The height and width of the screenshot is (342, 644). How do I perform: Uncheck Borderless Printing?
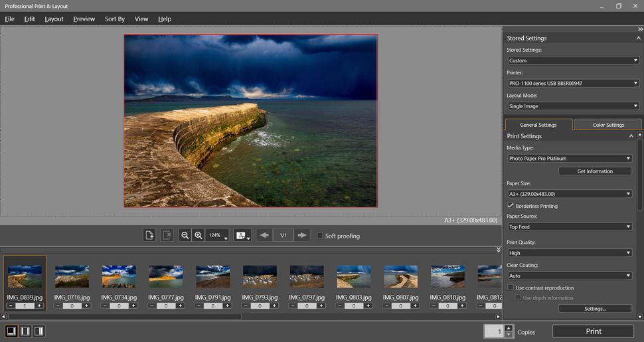(x=511, y=206)
